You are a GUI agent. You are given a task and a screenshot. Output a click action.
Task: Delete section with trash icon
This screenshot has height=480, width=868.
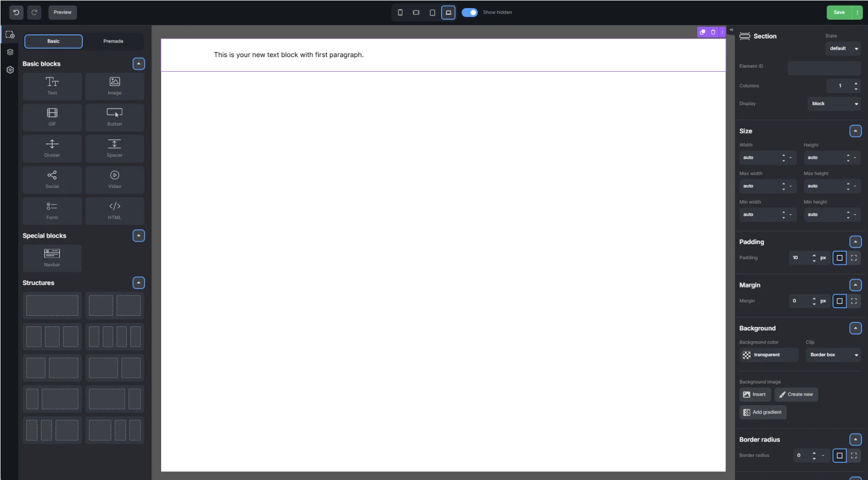click(x=713, y=32)
